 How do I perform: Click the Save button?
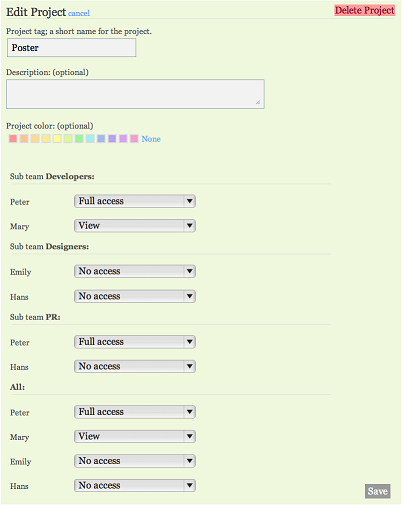[377, 491]
